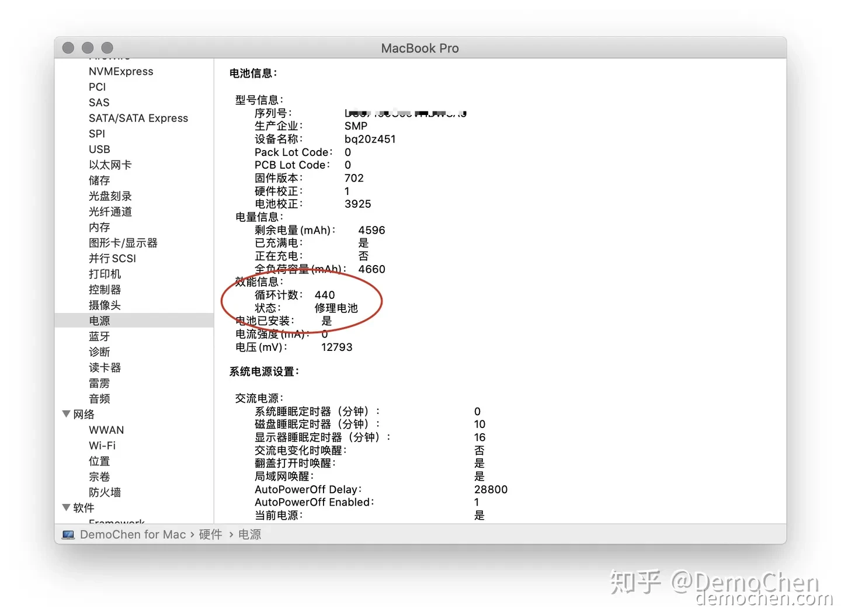Click the AutoPowerOff Enabled label
The width and height of the screenshot is (841, 616).
click(x=315, y=502)
